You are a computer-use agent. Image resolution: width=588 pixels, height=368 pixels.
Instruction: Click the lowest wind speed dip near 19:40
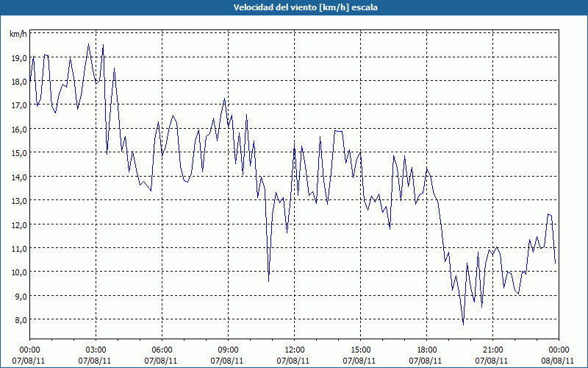(x=464, y=324)
